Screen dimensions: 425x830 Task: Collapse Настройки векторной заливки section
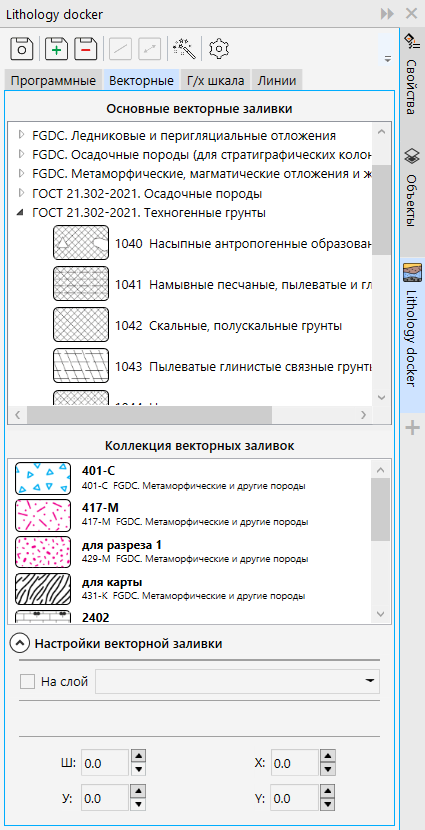(x=20, y=644)
